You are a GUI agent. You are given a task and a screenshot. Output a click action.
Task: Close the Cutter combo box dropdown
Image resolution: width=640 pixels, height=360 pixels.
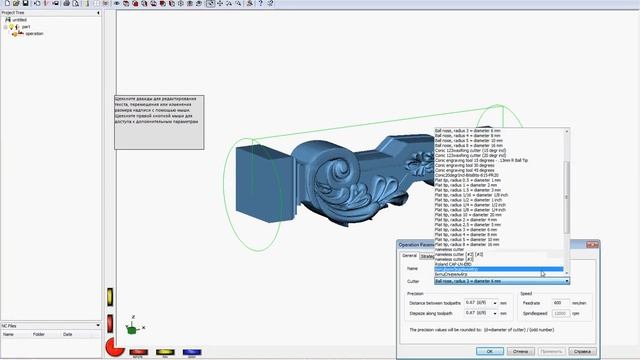coord(567,281)
